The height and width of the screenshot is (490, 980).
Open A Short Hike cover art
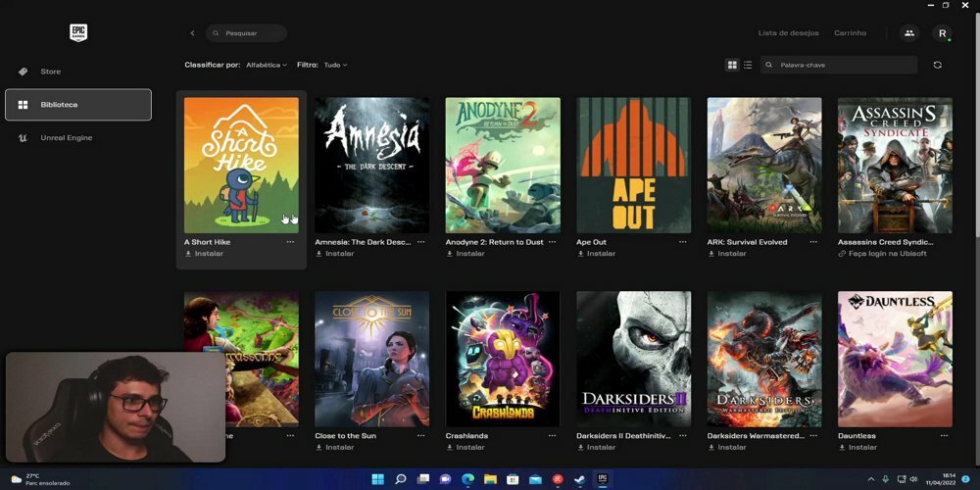pyautogui.click(x=241, y=165)
